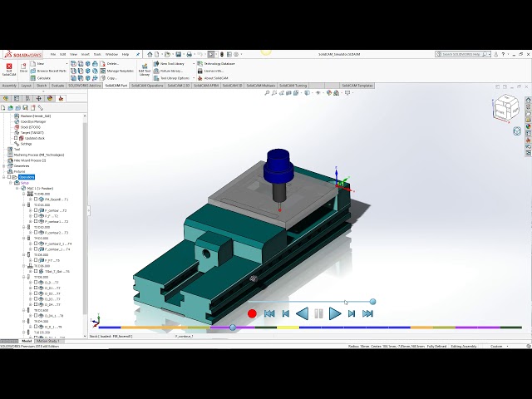
Task: Toggle the Updated stock checkbox
Action: 16,138
